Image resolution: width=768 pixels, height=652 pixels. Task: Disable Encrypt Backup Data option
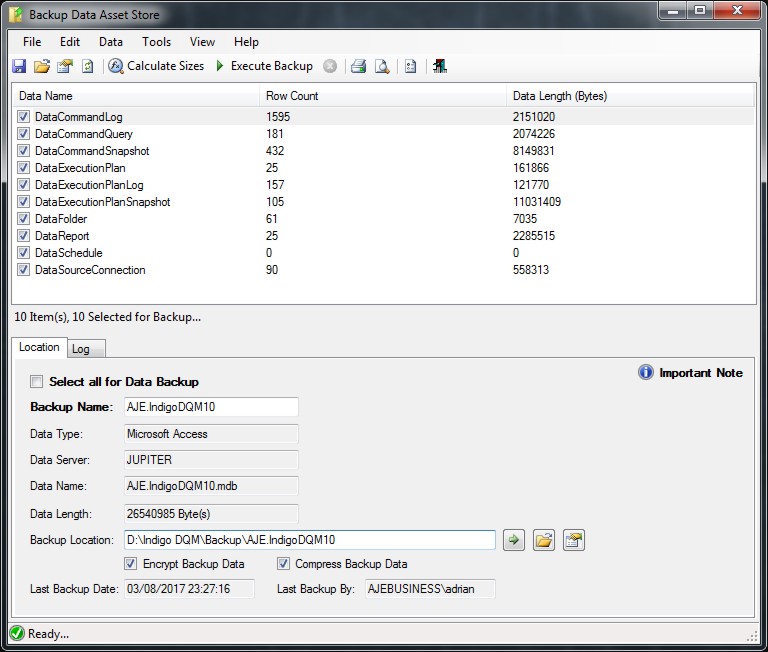(131, 564)
